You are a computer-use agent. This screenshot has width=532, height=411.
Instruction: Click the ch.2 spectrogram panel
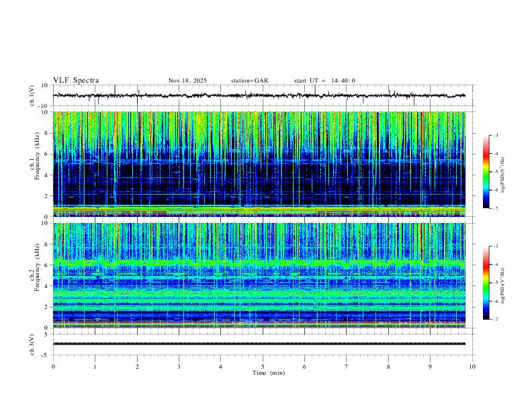259,275
